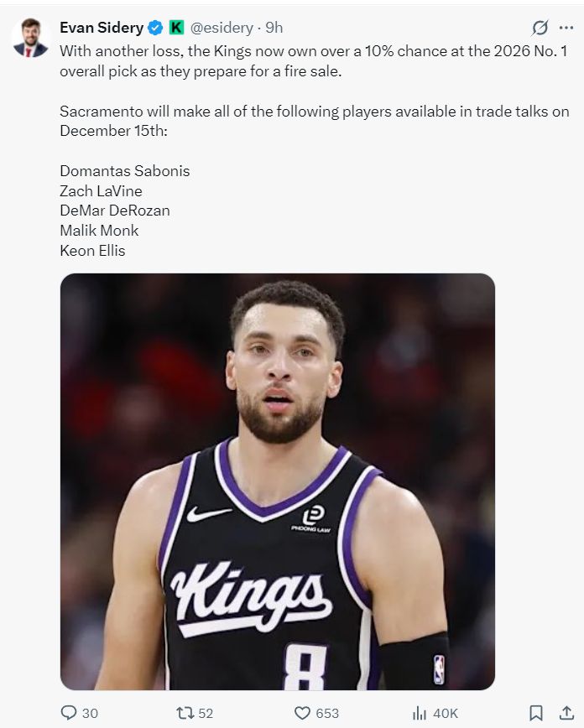Bookmark this post
This screenshot has height=728, width=584.
536,713
